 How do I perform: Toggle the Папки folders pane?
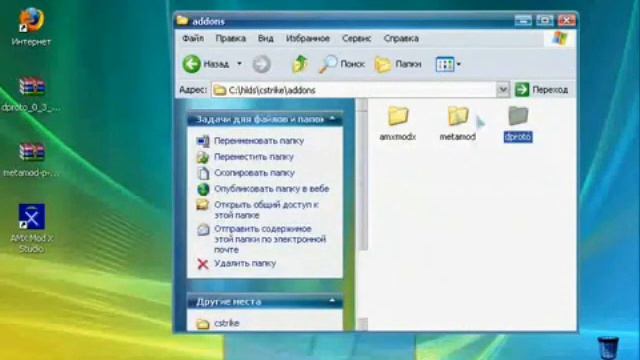(398, 64)
